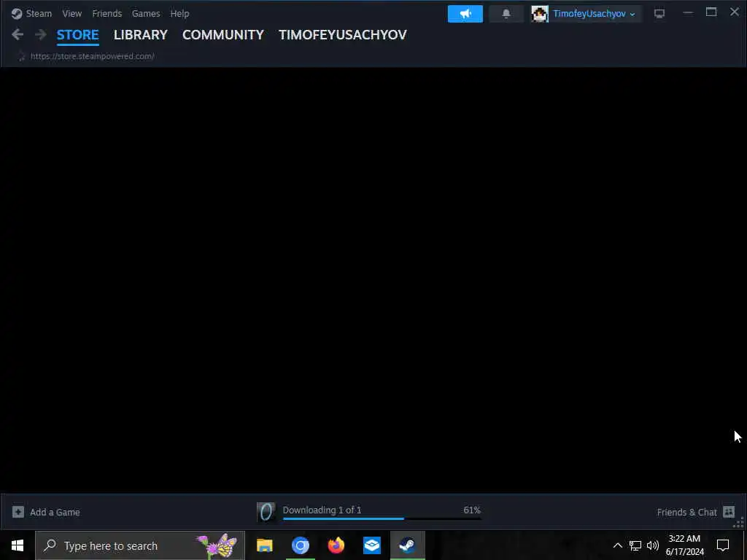Screen dimensions: 747x560
Task: Click the Friends & Chat people icon
Action: [729, 512]
